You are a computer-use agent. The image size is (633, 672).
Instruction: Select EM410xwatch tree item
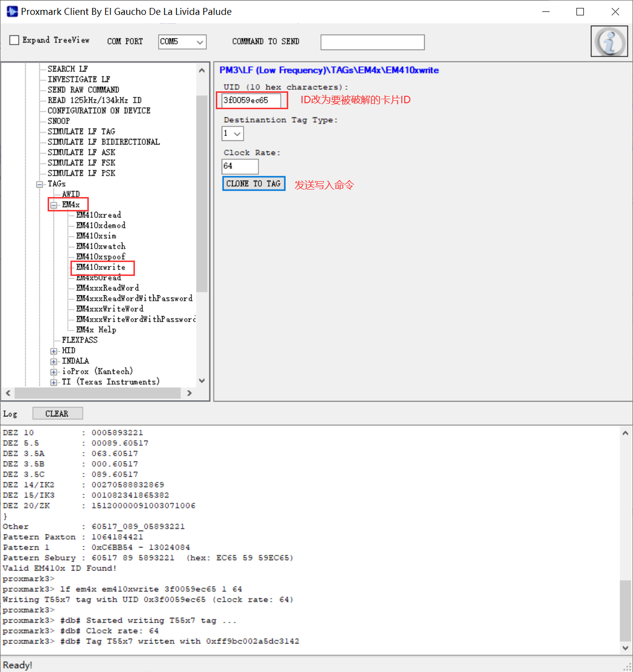click(101, 246)
